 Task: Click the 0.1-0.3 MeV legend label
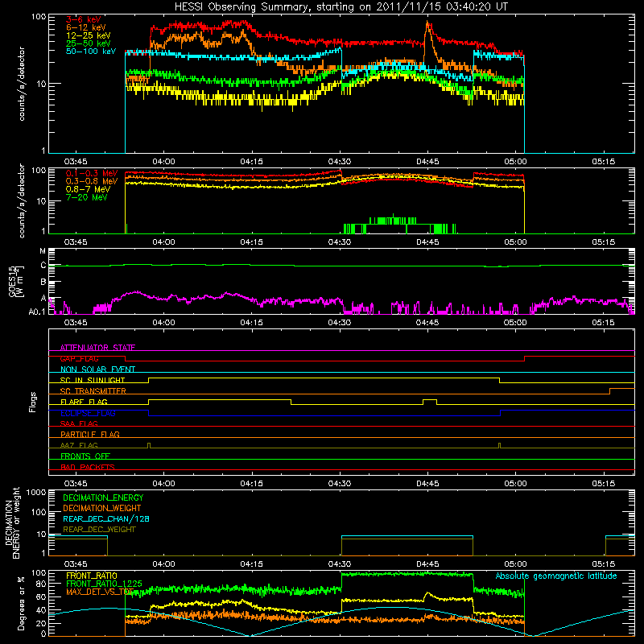pos(92,174)
